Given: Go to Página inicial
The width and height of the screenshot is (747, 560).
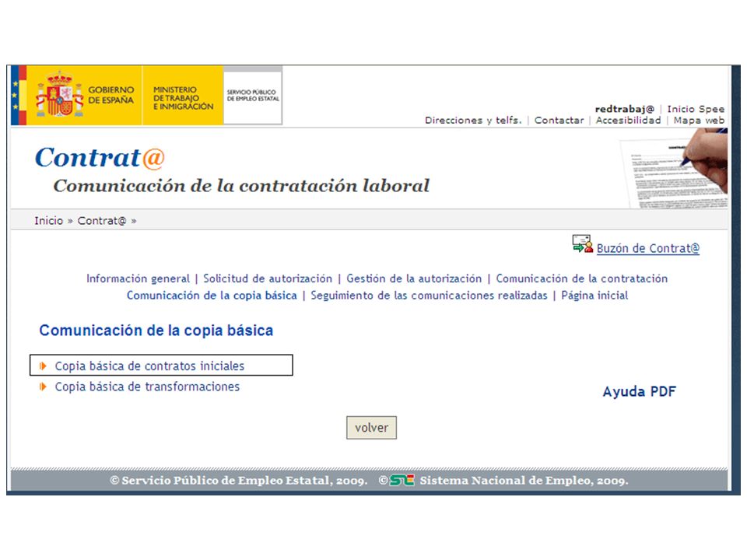Looking at the screenshot, I should (594, 296).
